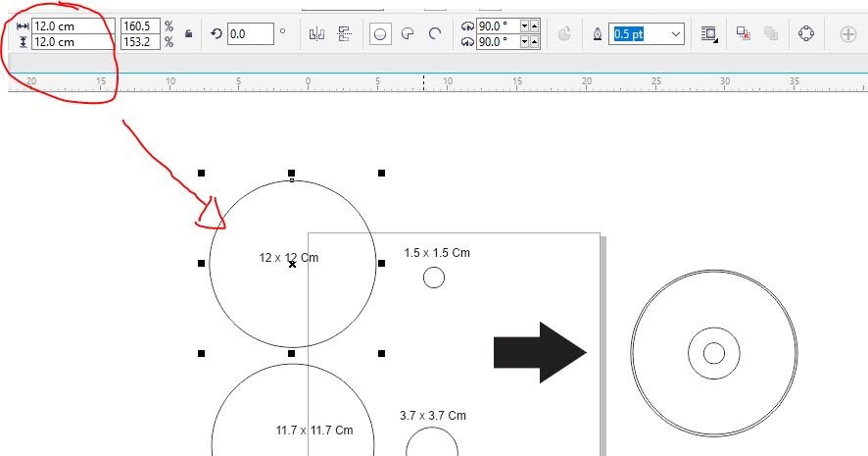Image resolution: width=868 pixels, height=456 pixels.
Task: Increase the ending angle with up arrow
Action: coord(534,41)
